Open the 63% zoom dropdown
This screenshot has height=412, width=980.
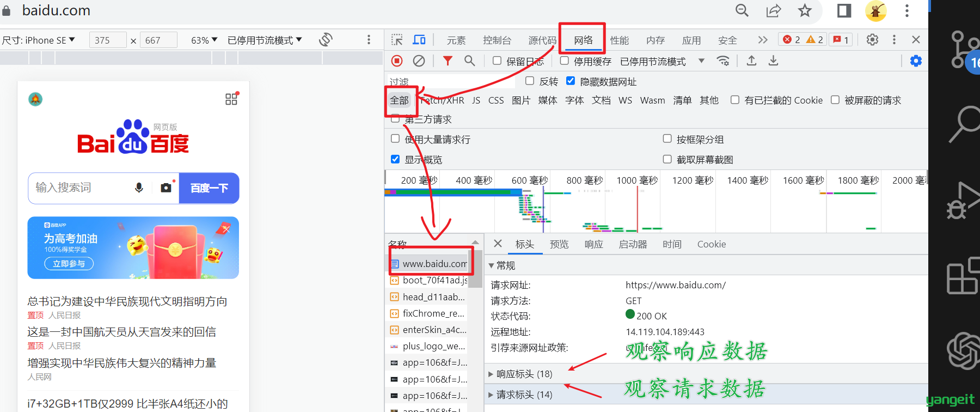click(x=204, y=40)
